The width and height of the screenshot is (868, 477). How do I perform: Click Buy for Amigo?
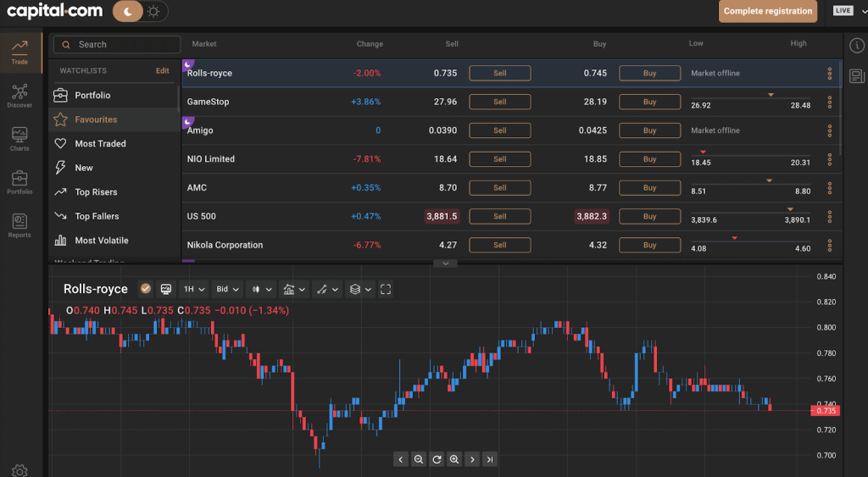(x=650, y=130)
